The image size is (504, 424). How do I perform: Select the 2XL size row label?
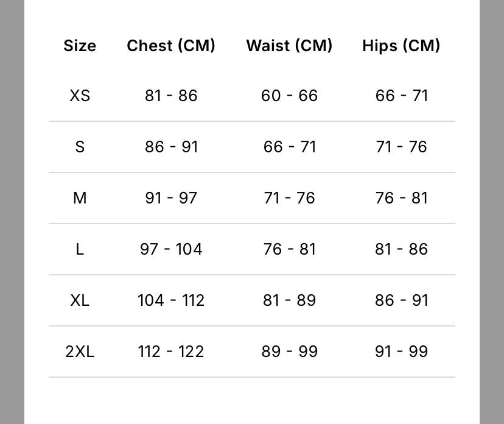[x=80, y=352]
